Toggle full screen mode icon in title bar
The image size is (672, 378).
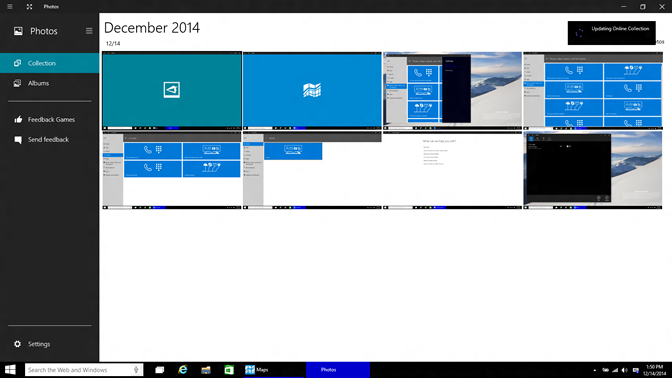coord(29,6)
